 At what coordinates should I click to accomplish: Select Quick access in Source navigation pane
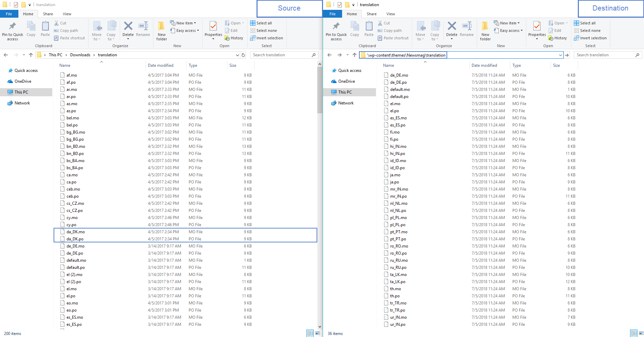[26, 71]
